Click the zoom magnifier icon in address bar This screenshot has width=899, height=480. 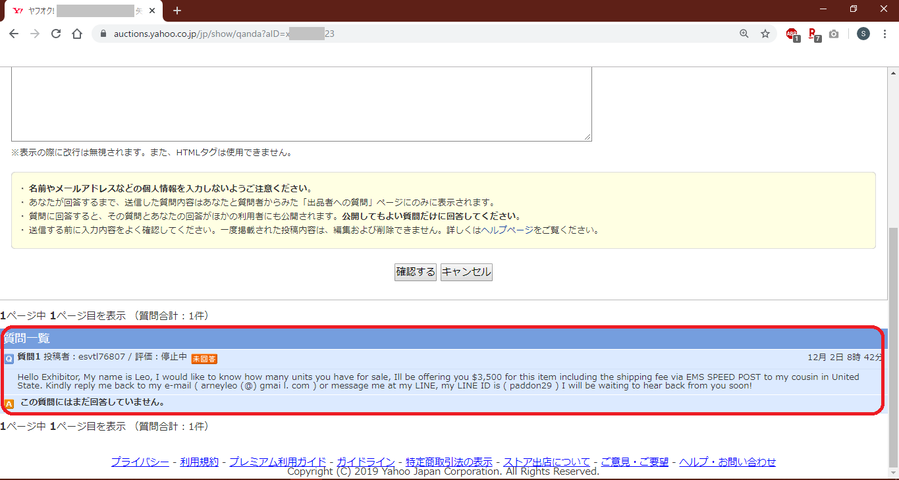click(x=744, y=34)
